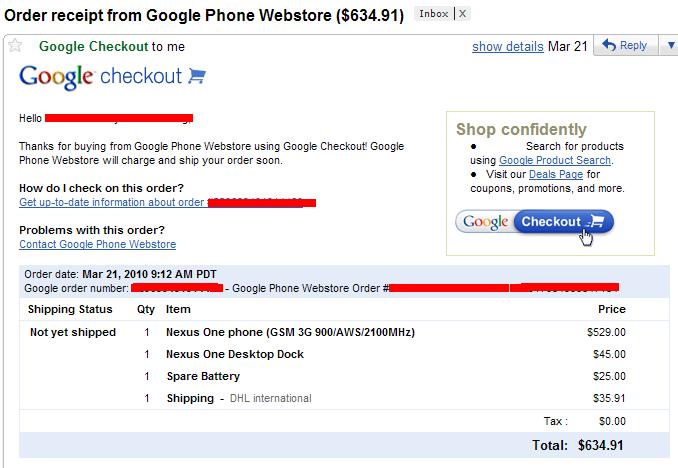Visit the Deals Page link
The width and height of the screenshot is (678, 468).
click(556, 174)
